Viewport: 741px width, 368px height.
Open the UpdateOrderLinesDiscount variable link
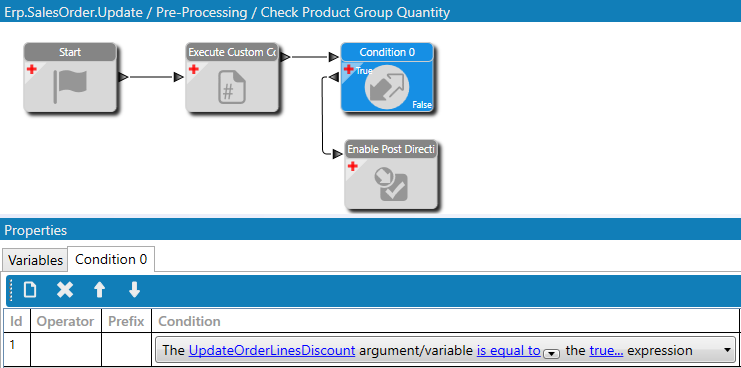pos(272,350)
